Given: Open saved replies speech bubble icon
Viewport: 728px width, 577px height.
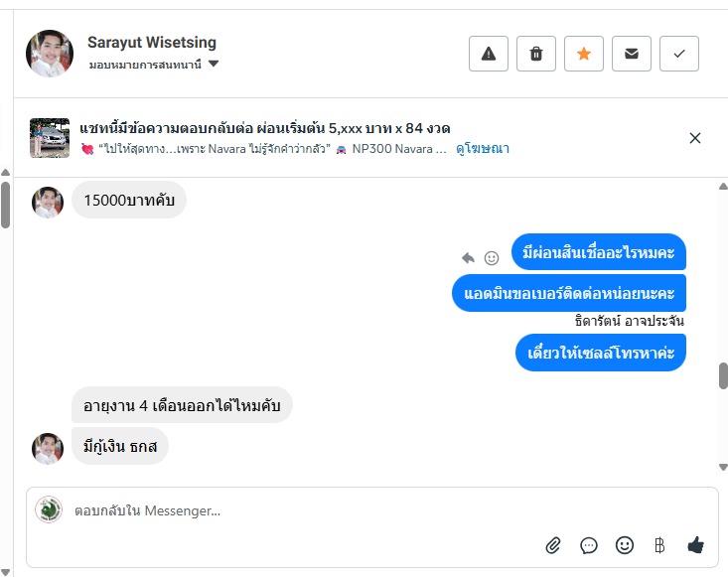Looking at the screenshot, I should click(x=589, y=545).
